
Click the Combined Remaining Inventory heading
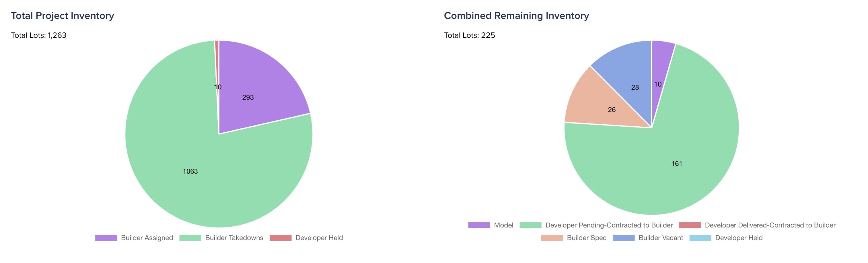(516, 16)
